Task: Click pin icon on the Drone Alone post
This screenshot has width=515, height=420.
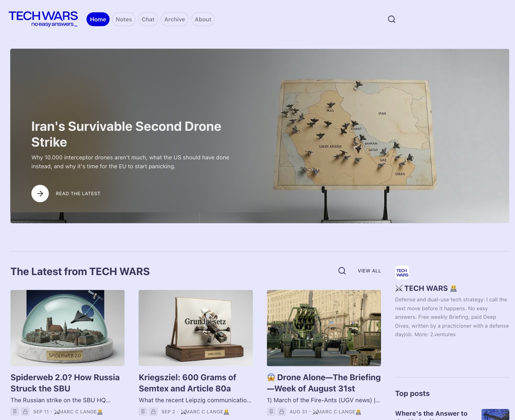Action: point(271,411)
